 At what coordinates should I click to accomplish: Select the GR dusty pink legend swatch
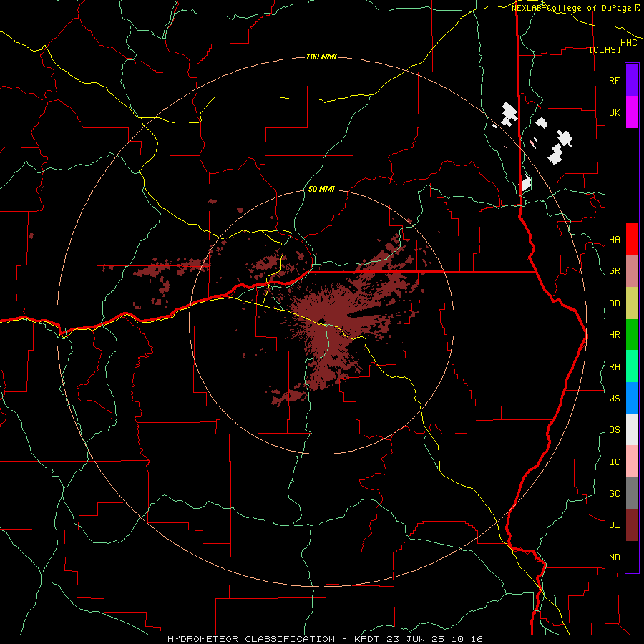tap(632, 271)
